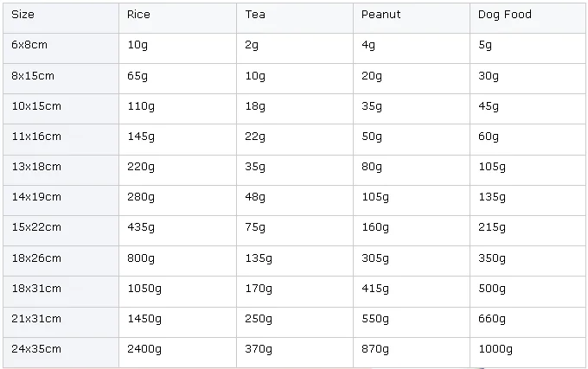The image size is (588, 369).
Task: Select the 15x22cm row label
Action: click(x=36, y=227)
